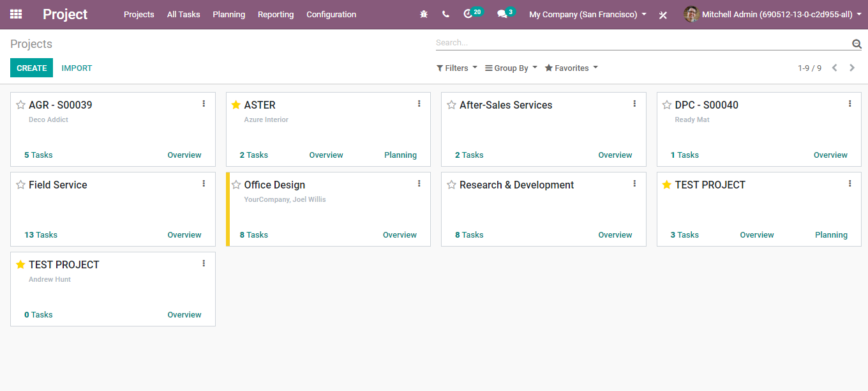The width and height of the screenshot is (868, 391).
Task: Open ASTER project Overview link
Action: [326, 155]
